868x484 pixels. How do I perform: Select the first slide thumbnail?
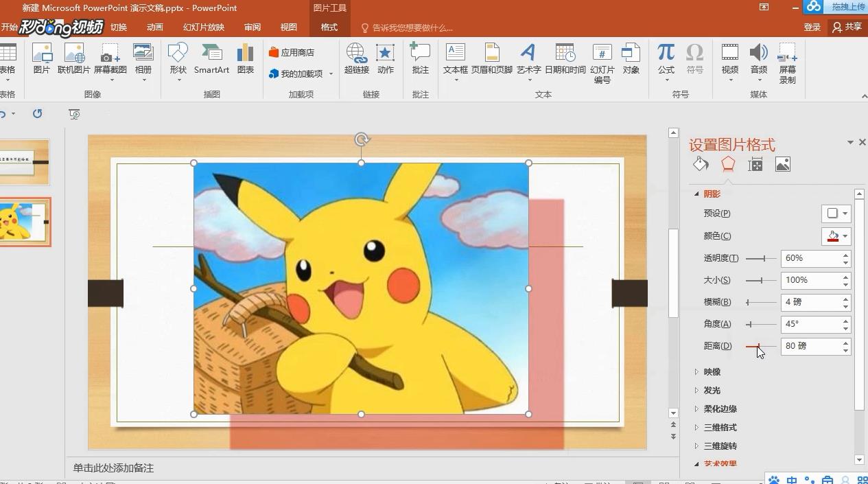pyautogui.click(x=24, y=163)
